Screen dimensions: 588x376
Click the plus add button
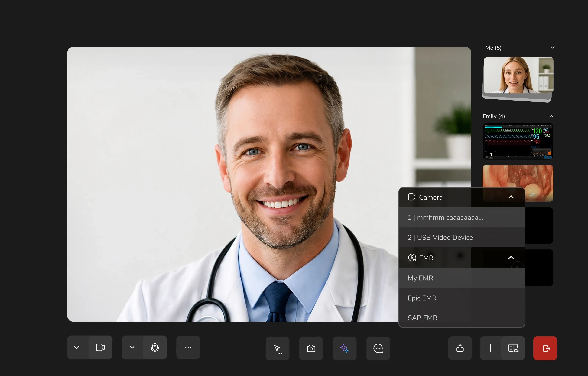click(x=491, y=348)
